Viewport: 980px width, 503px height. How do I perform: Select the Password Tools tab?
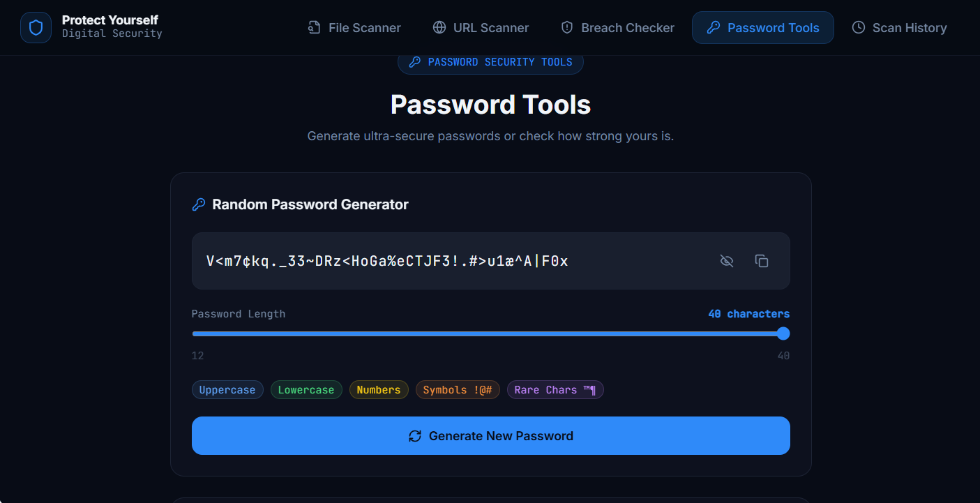[762, 28]
